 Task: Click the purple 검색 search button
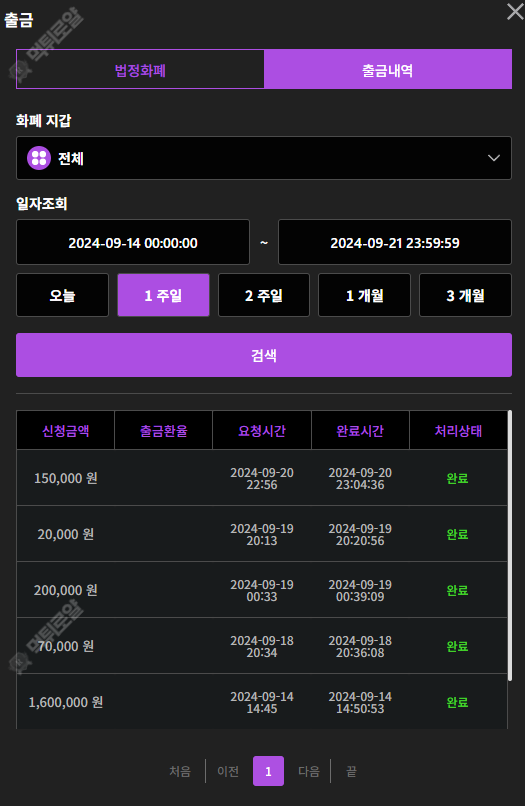click(x=264, y=355)
